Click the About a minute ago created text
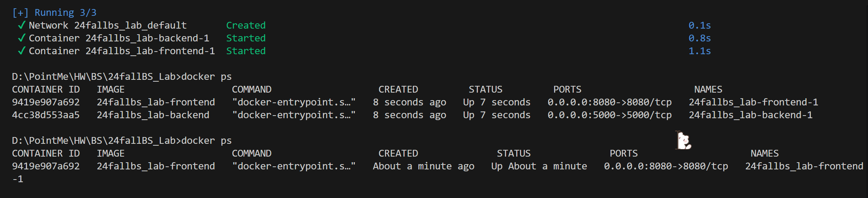Viewport: 868px width, 198px height. click(423, 166)
